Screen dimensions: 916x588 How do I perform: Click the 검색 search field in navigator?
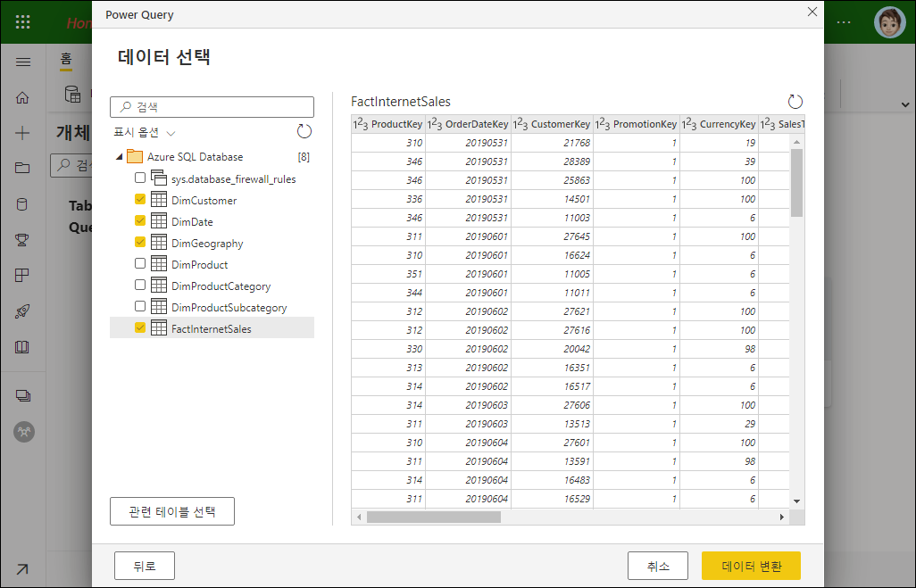tap(212, 107)
